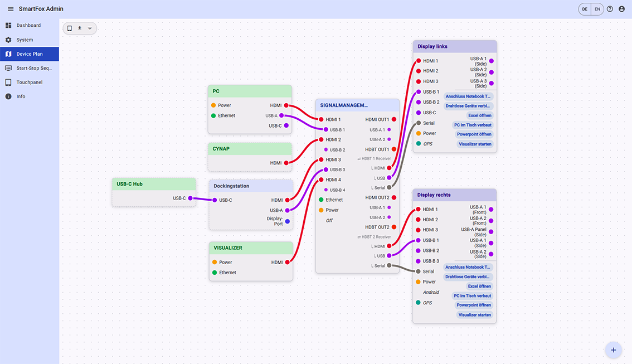Click the Info circle icon in sidebar
This screenshot has height=364, width=632.
[8, 96]
